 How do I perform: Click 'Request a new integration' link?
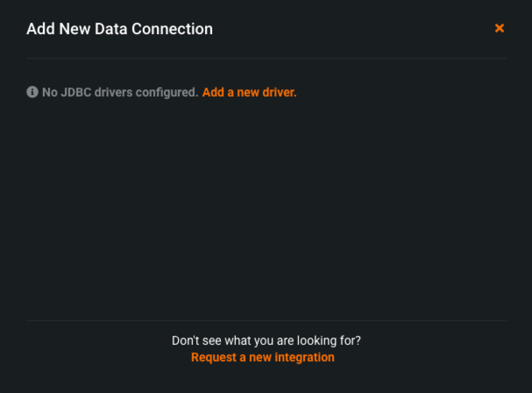(x=262, y=357)
